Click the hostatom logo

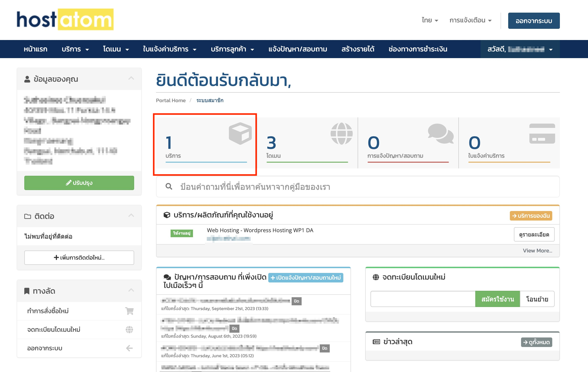pyautogui.click(x=65, y=20)
